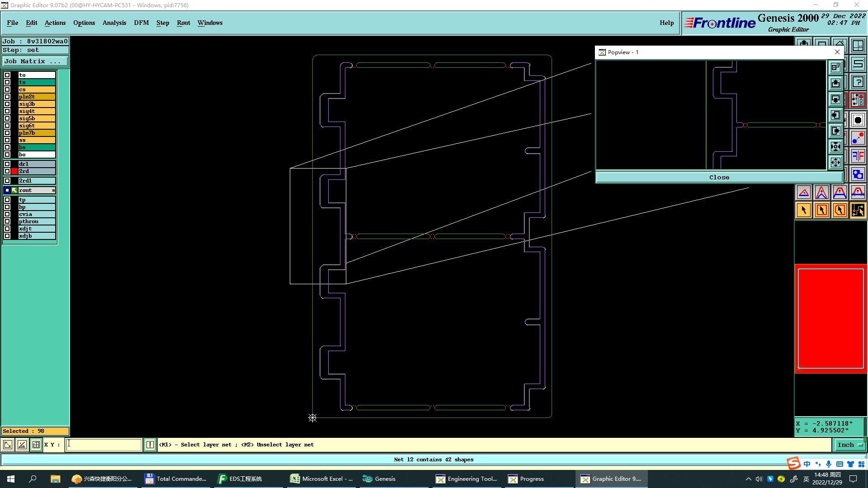Open the Rout menu
This screenshot has width=868, height=488.
(x=183, y=23)
